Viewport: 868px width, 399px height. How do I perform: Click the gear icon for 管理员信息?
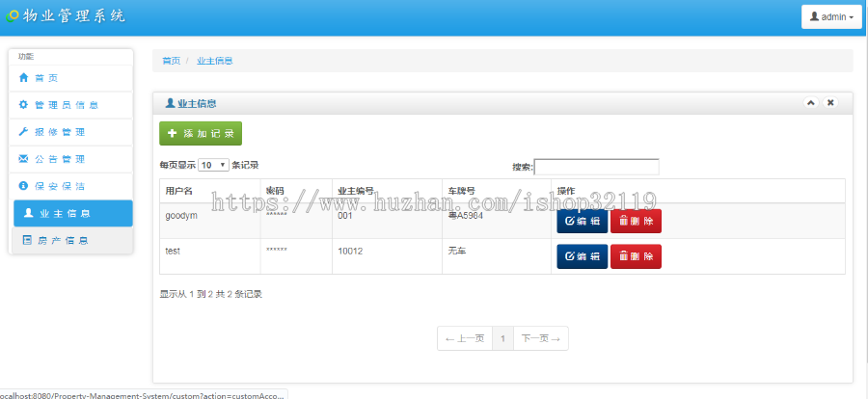click(23, 105)
